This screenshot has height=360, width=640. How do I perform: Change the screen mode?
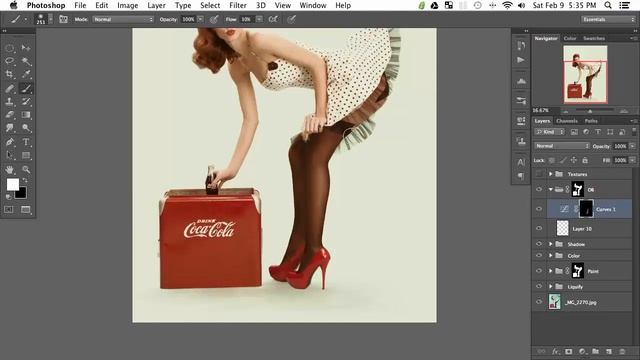(26, 209)
